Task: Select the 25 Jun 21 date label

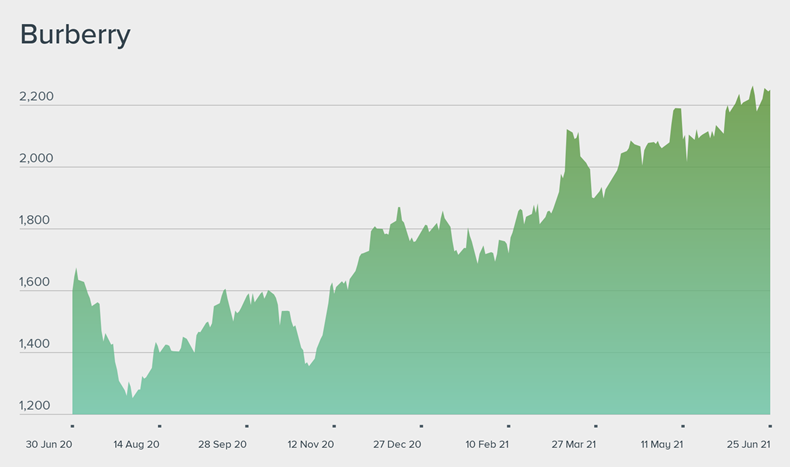Action: click(745, 443)
